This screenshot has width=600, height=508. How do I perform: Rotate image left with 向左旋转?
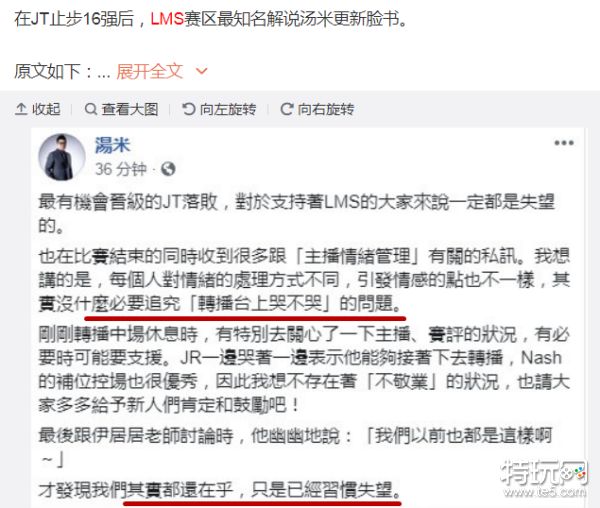[x=219, y=109]
